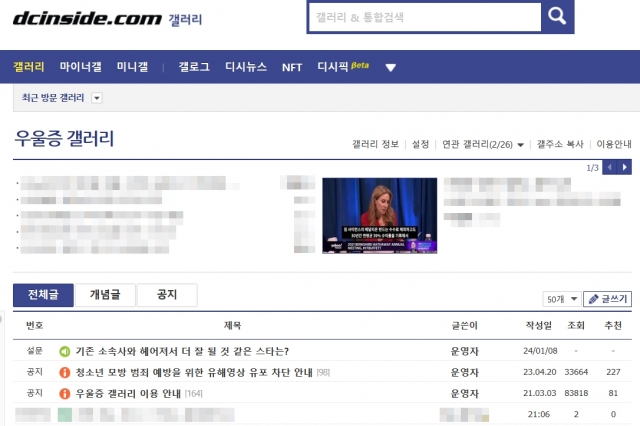The image size is (640, 426).
Task: Open the 50개 posts-per-page dropdown
Action: point(562,299)
